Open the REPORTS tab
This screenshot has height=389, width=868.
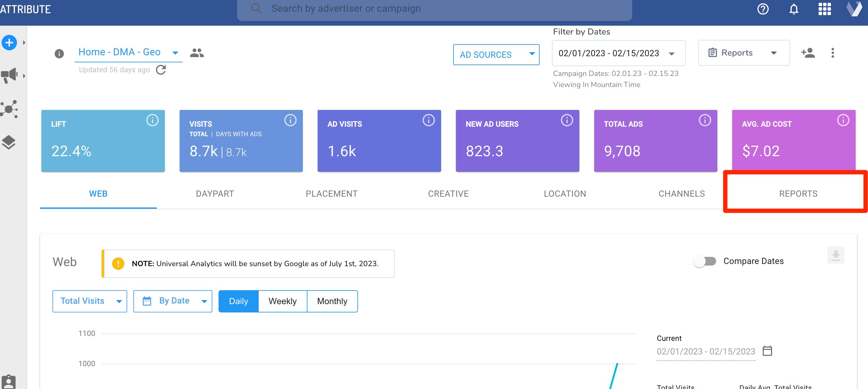point(798,194)
